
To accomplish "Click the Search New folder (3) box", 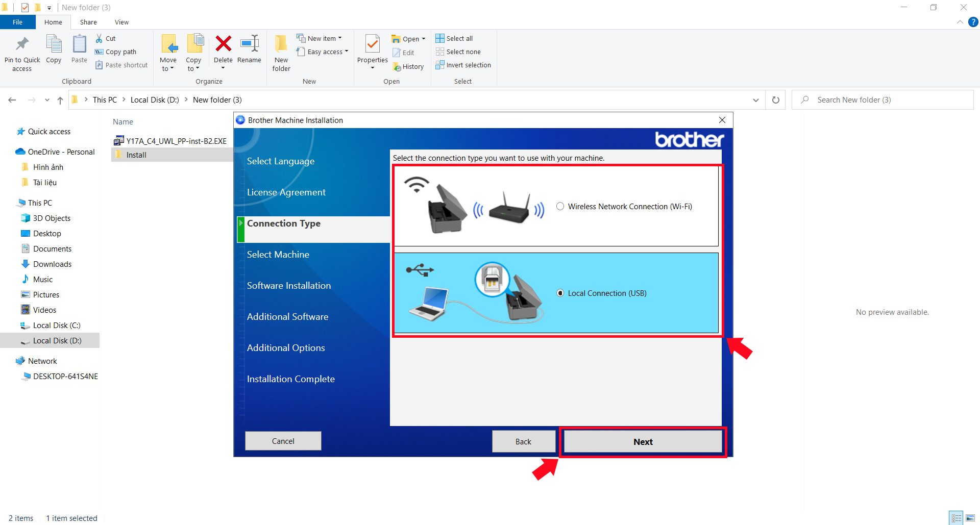I will coord(883,99).
